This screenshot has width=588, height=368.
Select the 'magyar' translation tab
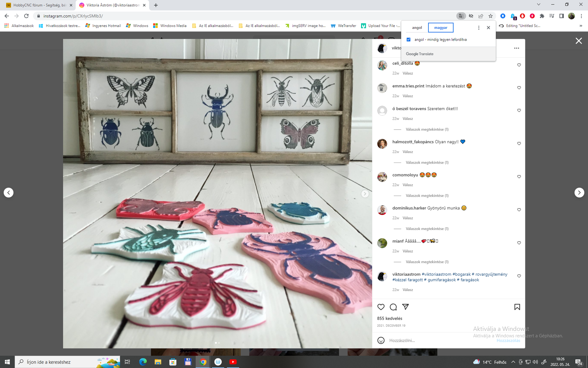441,28
